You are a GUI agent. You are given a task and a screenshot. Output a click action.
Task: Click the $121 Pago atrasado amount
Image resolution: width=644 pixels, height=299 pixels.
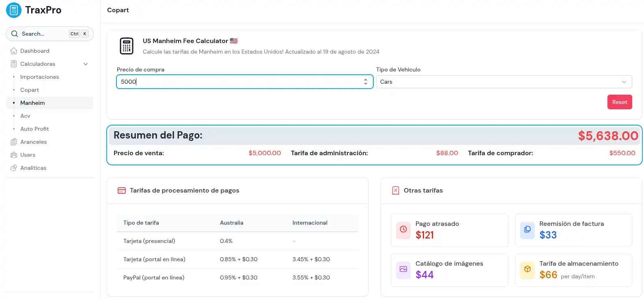tap(424, 235)
